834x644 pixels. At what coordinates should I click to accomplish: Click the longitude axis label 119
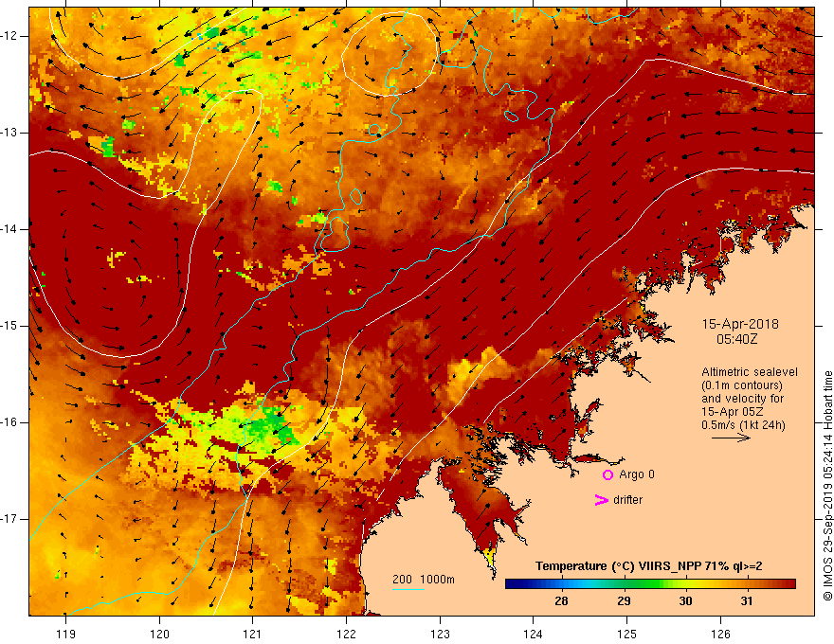66,634
